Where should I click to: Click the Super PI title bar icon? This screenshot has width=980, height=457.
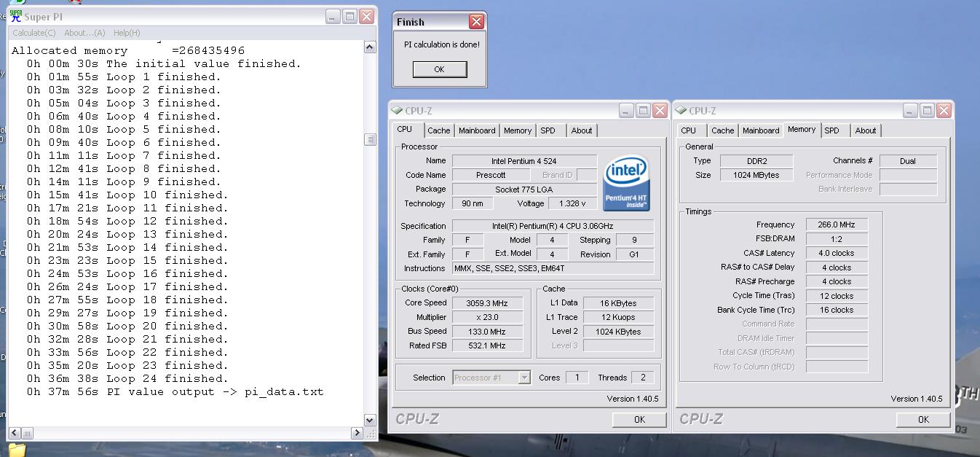pyautogui.click(x=16, y=16)
